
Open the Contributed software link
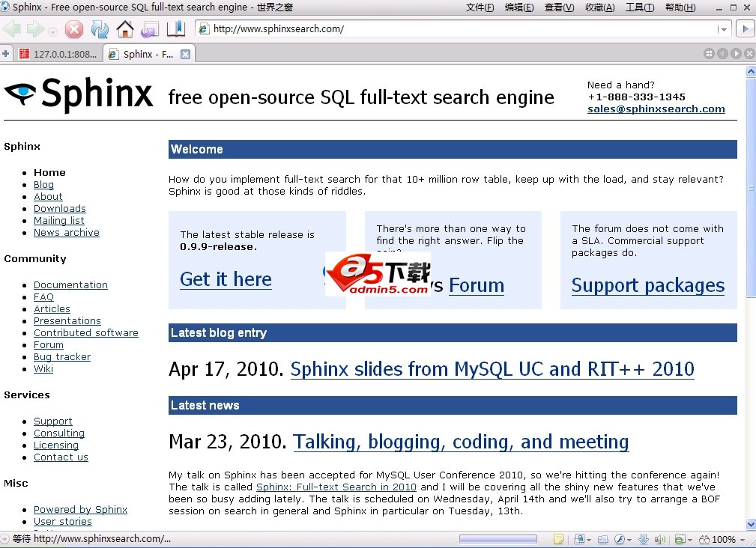point(86,332)
